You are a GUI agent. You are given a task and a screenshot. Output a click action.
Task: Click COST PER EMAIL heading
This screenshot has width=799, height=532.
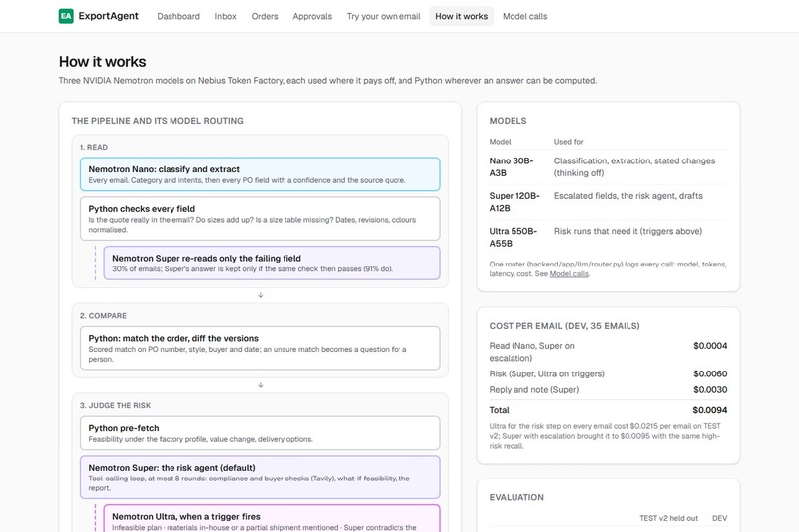tap(564, 326)
